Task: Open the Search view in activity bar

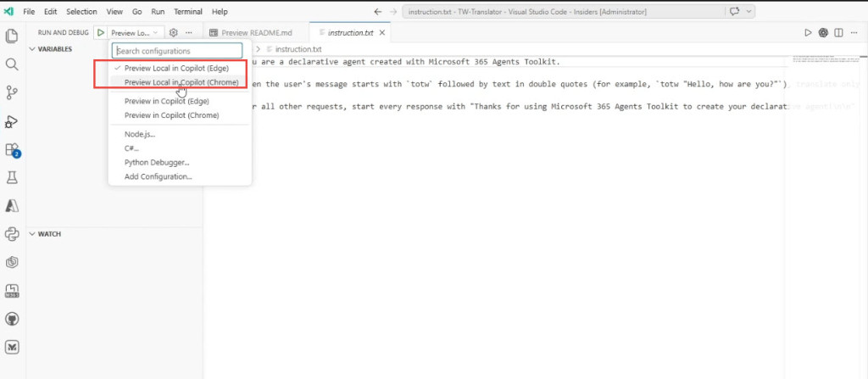Action: point(12,64)
